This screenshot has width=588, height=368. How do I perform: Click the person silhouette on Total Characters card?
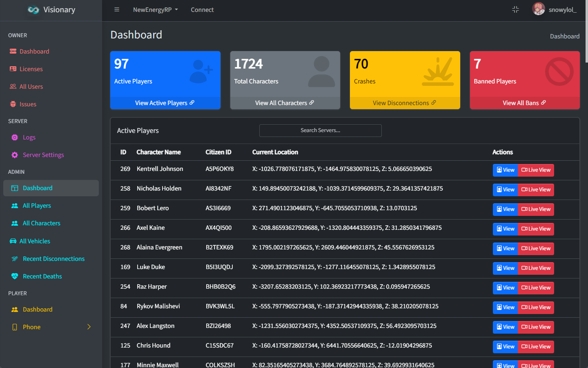321,72
